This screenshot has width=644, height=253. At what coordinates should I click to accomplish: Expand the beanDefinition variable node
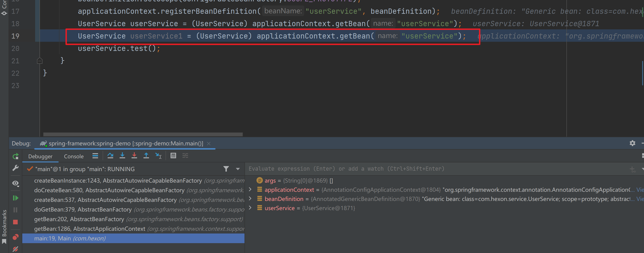click(x=250, y=199)
